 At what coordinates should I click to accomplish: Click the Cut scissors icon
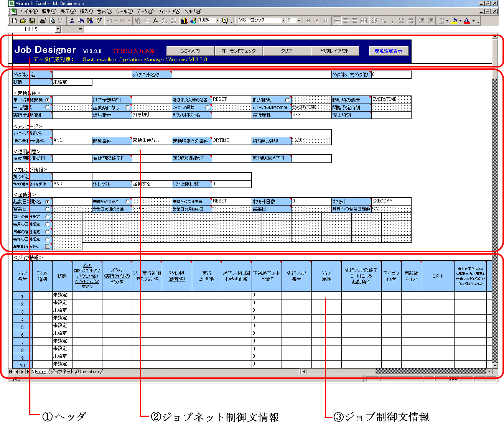(x=71, y=21)
